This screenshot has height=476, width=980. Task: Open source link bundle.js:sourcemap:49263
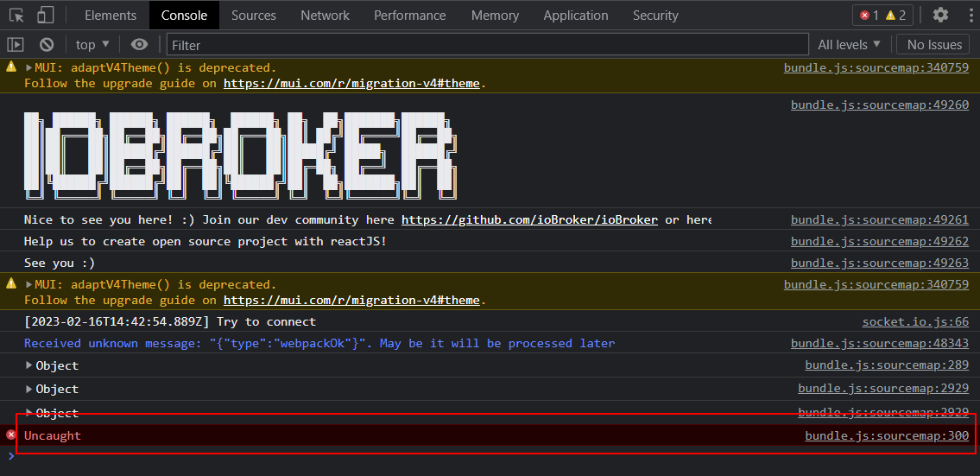coord(879,263)
